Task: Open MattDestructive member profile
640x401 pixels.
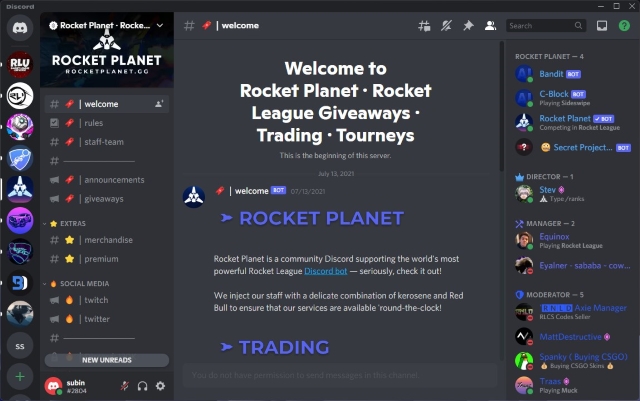Action: coord(571,337)
